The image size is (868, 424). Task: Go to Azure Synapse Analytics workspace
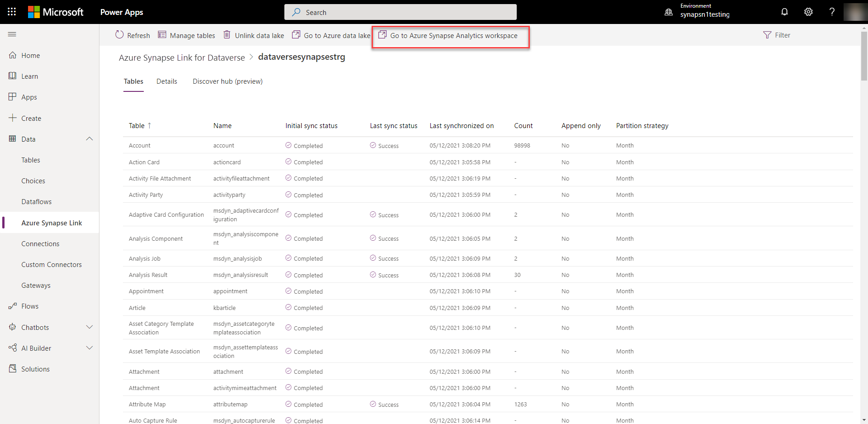coord(450,35)
